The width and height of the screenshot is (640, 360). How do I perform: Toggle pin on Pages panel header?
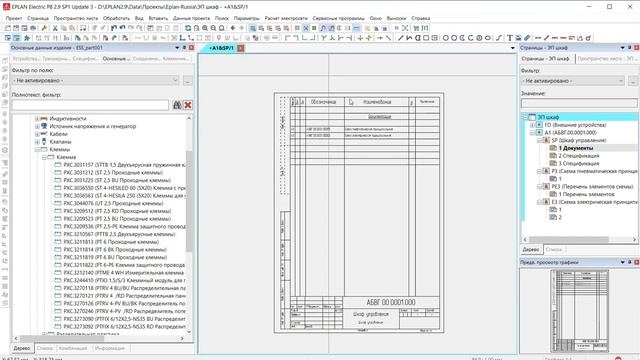click(x=629, y=48)
